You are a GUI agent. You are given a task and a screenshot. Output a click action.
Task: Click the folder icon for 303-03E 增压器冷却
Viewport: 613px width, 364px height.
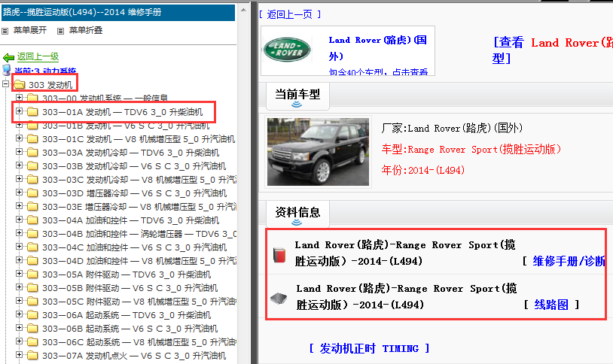point(32,207)
